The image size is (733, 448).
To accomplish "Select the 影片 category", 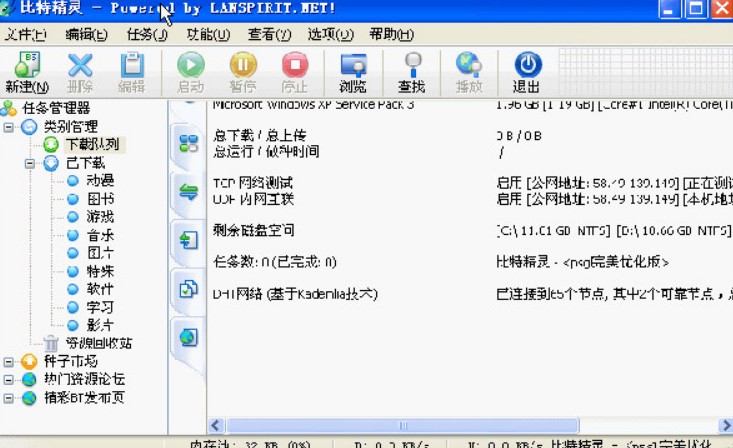I will point(100,325).
